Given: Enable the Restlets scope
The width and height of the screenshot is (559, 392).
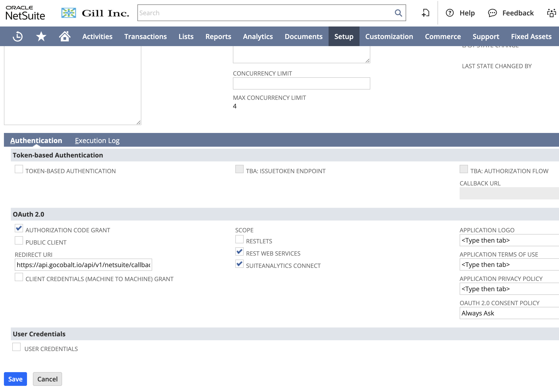Looking at the screenshot, I should click(239, 239).
